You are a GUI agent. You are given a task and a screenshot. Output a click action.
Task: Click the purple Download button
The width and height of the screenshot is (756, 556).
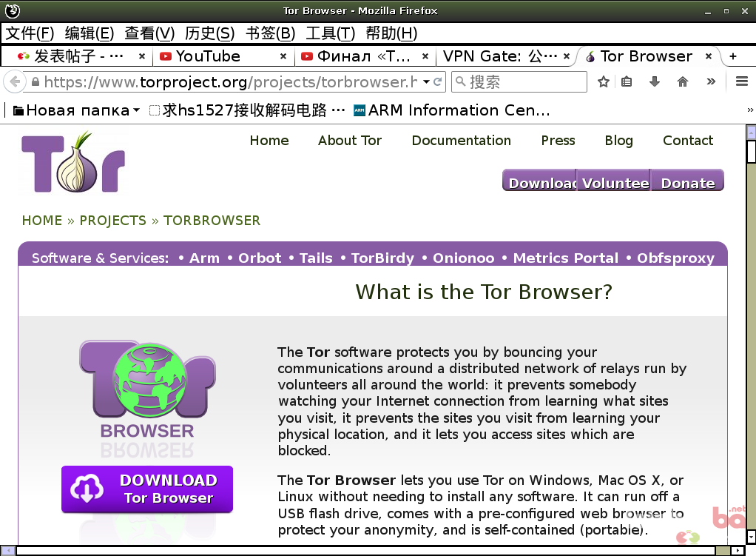coord(539,180)
